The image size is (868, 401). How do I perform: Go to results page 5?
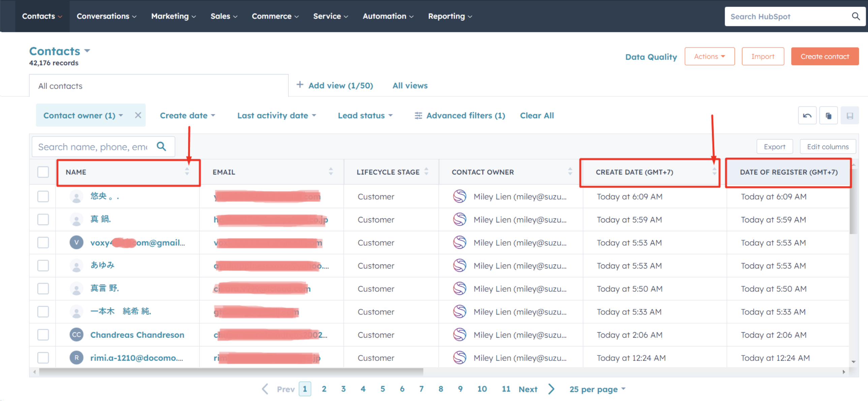[382, 389]
